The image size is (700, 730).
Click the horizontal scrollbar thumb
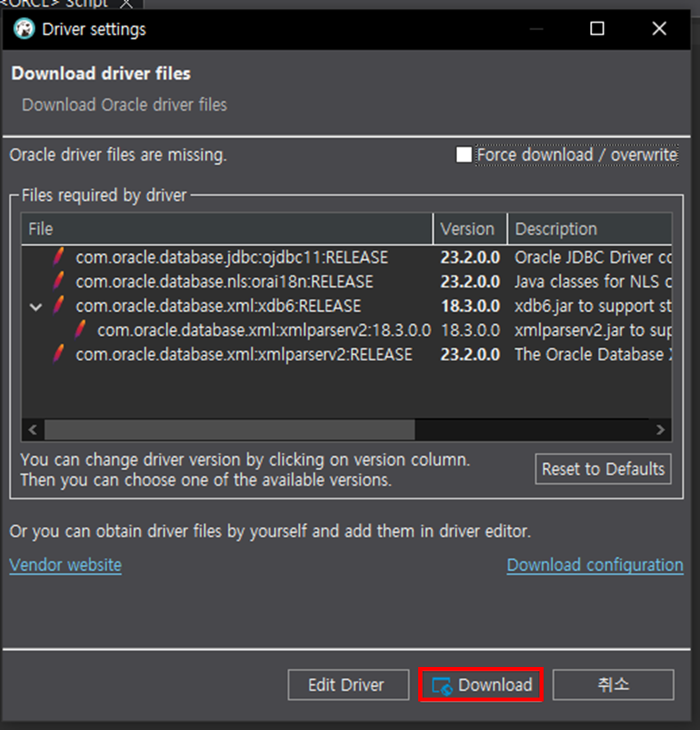(230, 429)
